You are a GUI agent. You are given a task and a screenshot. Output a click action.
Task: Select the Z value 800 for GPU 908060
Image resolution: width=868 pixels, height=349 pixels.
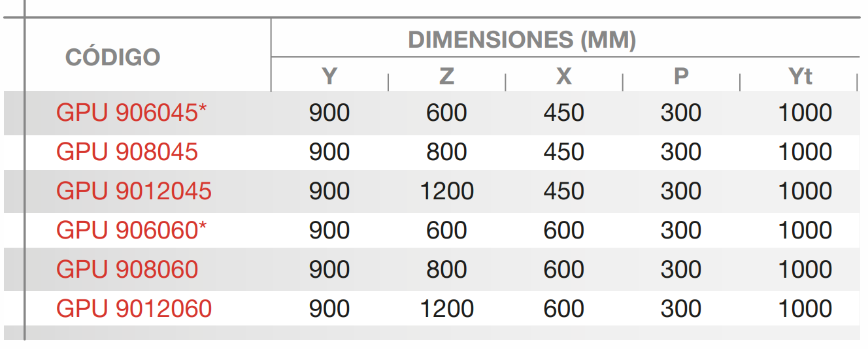[x=446, y=269]
